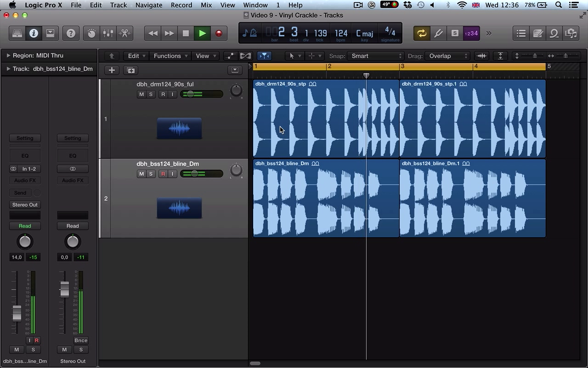
Task: Click the Send slot button
Action: [x=20, y=193]
